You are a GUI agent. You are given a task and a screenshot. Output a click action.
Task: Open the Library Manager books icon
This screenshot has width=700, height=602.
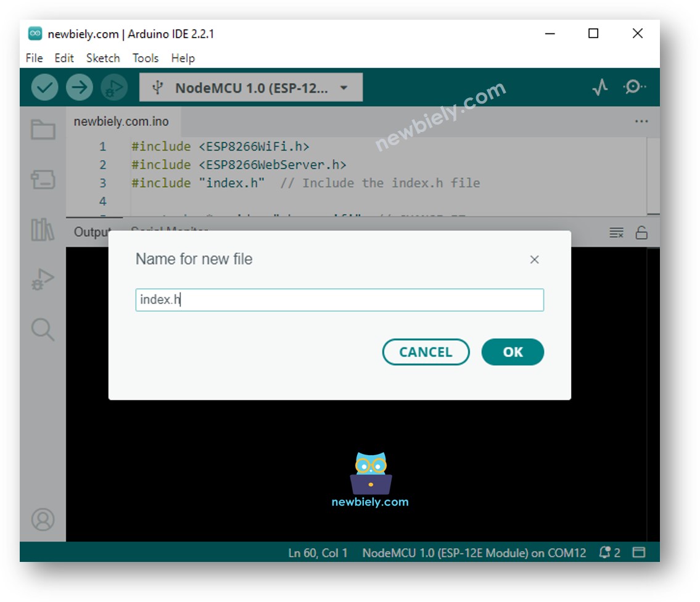(x=43, y=229)
